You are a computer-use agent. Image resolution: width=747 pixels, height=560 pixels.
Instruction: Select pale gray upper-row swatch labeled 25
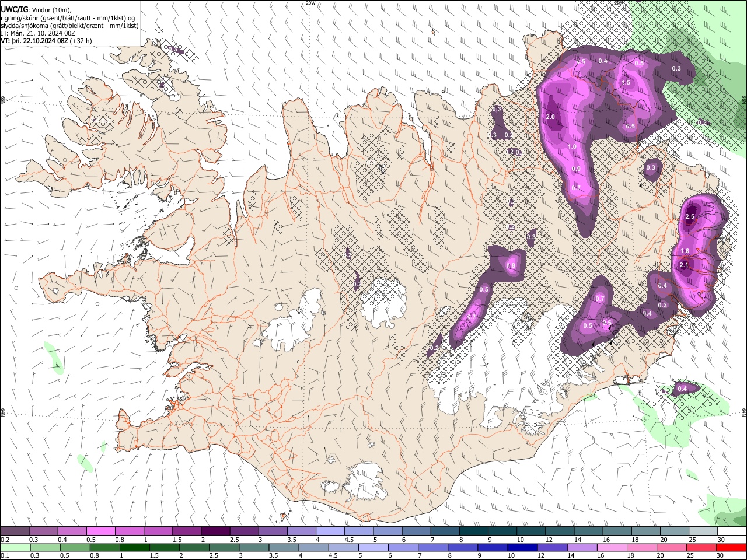(x=703, y=531)
